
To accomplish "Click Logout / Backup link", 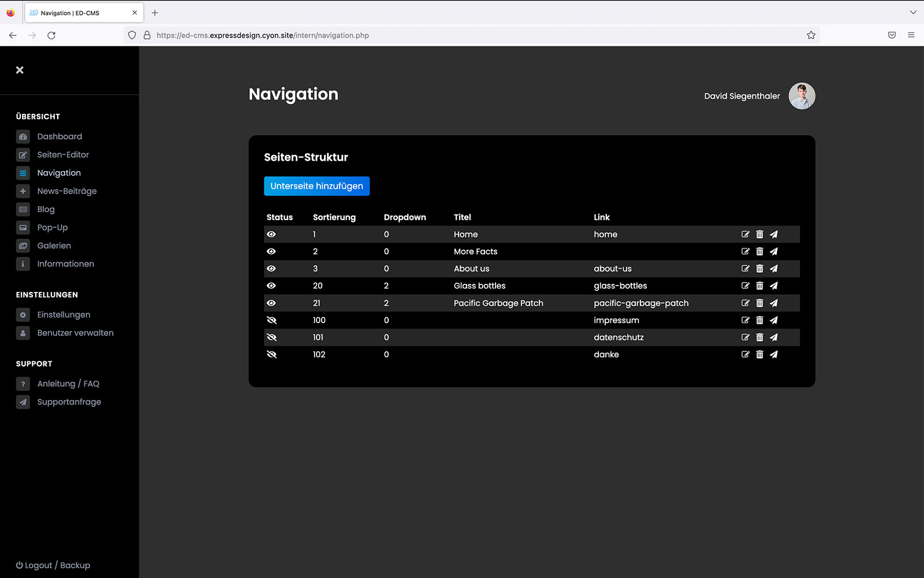I will (x=53, y=565).
